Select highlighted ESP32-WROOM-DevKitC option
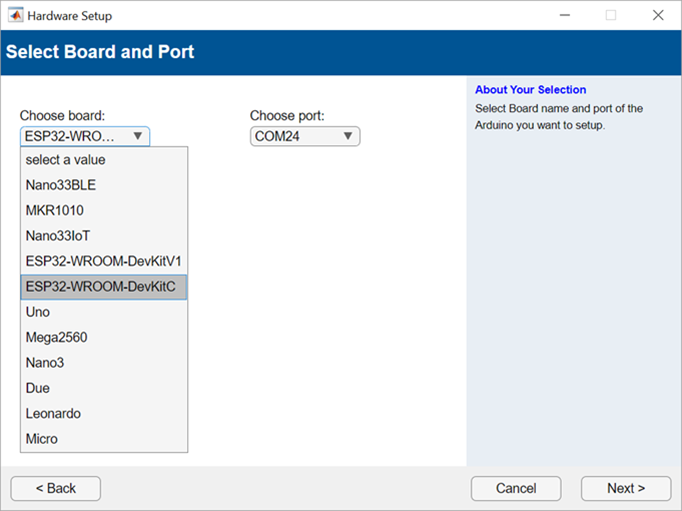The image size is (682, 511). pyautogui.click(x=104, y=287)
